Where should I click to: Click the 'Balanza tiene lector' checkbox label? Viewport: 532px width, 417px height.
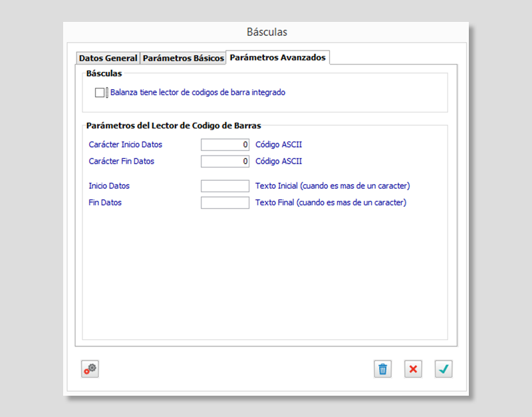click(x=198, y=93)
